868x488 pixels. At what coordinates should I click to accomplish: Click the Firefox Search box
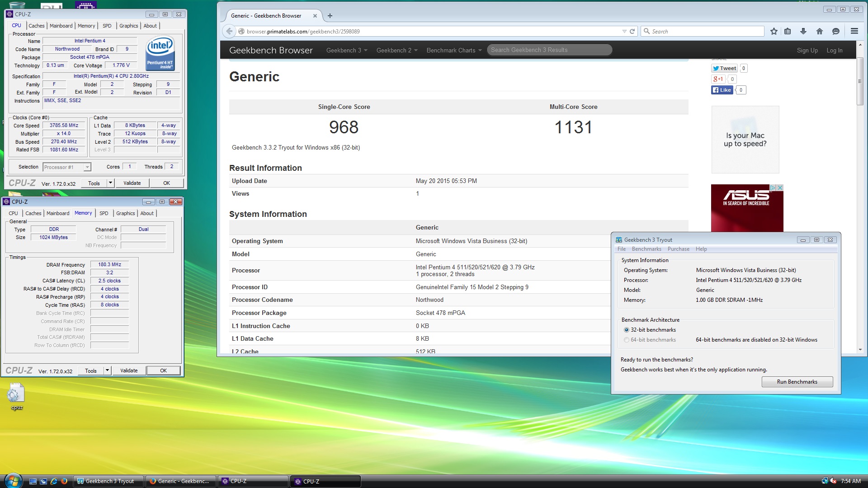(702, 31)
